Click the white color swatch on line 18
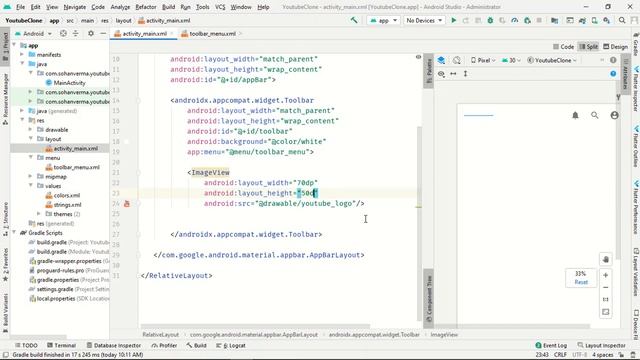 pos(127,142)
